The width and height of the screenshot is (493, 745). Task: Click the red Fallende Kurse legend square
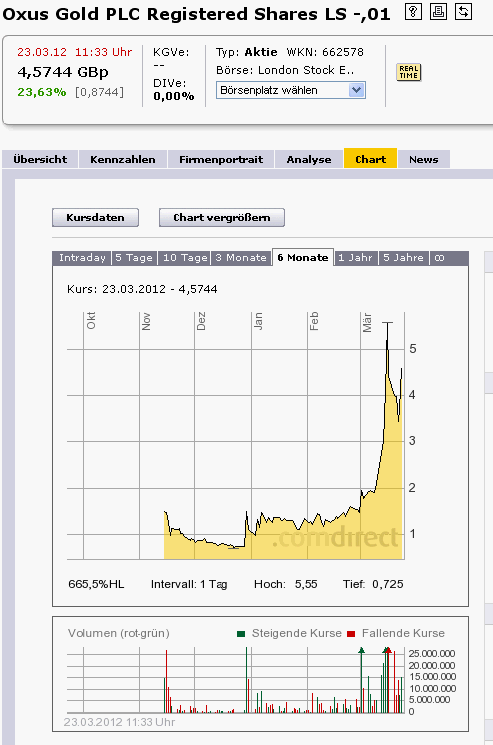point(351,634)
